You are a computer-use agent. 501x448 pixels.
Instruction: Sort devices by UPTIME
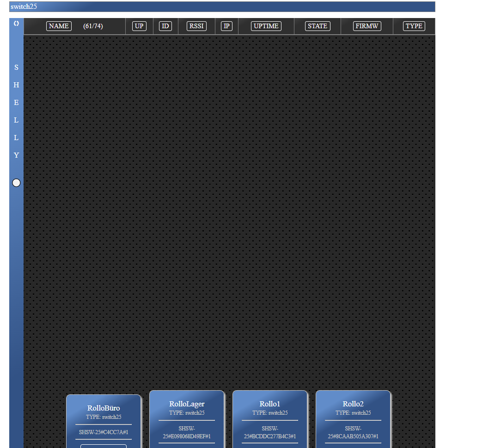[x=266, y=26]
